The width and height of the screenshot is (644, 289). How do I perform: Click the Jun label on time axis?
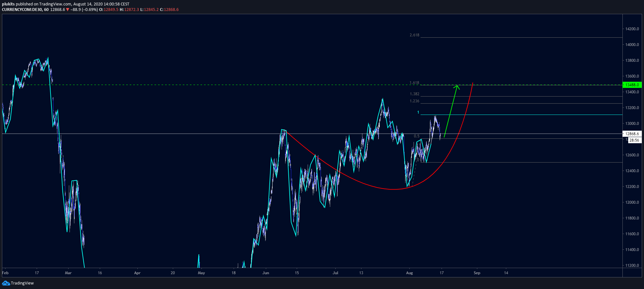(266, 273)
